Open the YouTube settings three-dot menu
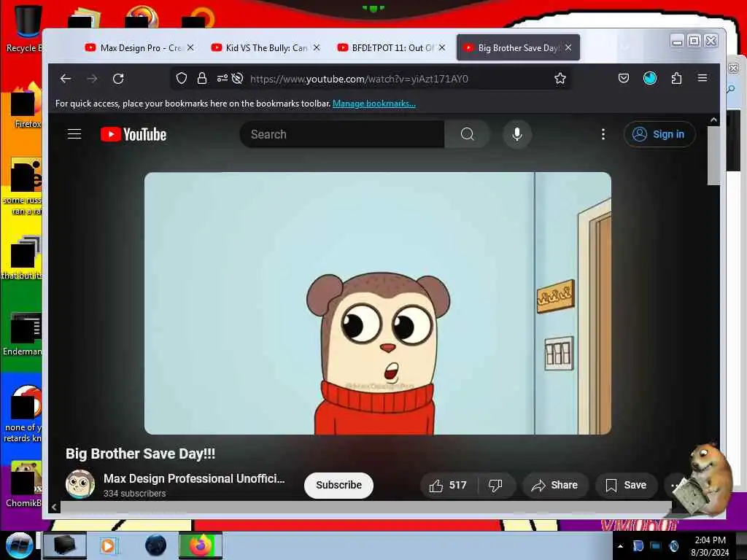The image size is (747, 560). 603,134
